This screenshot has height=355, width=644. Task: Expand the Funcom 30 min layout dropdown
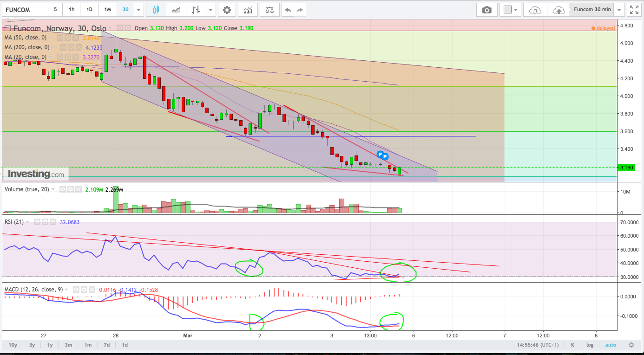pyautogui.click(x=619, y=10)
